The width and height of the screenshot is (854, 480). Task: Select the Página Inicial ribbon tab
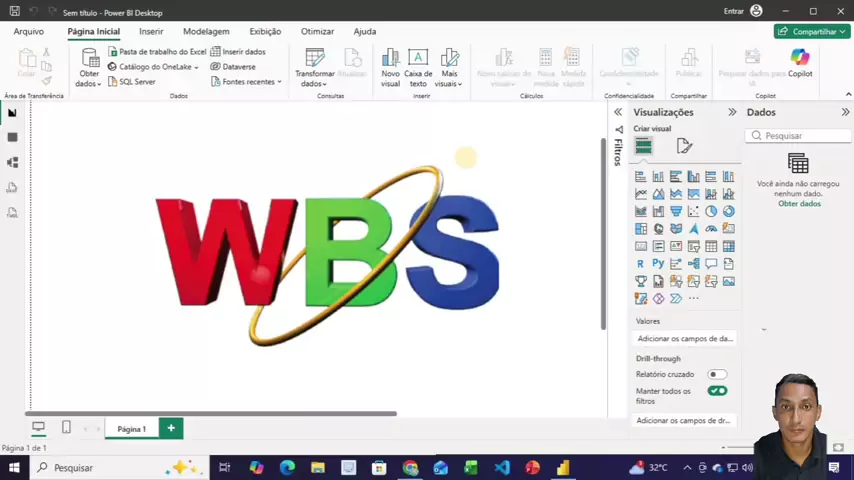click(94, 32)
